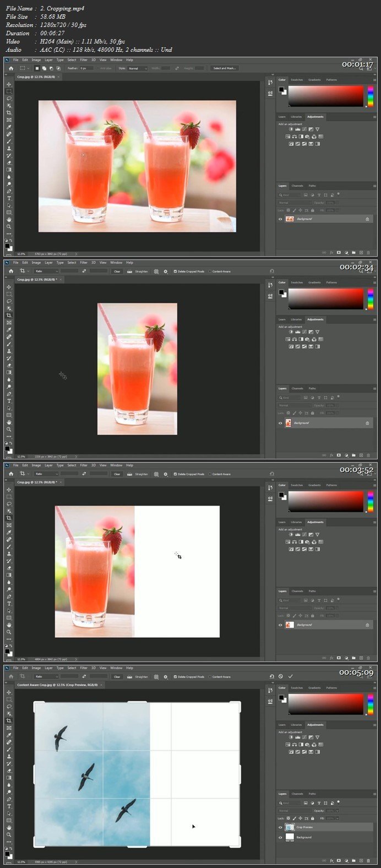The height and width of the screenshot is (868, 381).
Task: Select the Crop.jpg document tab in 00:02:34 frame
Action: pos(39,280)
